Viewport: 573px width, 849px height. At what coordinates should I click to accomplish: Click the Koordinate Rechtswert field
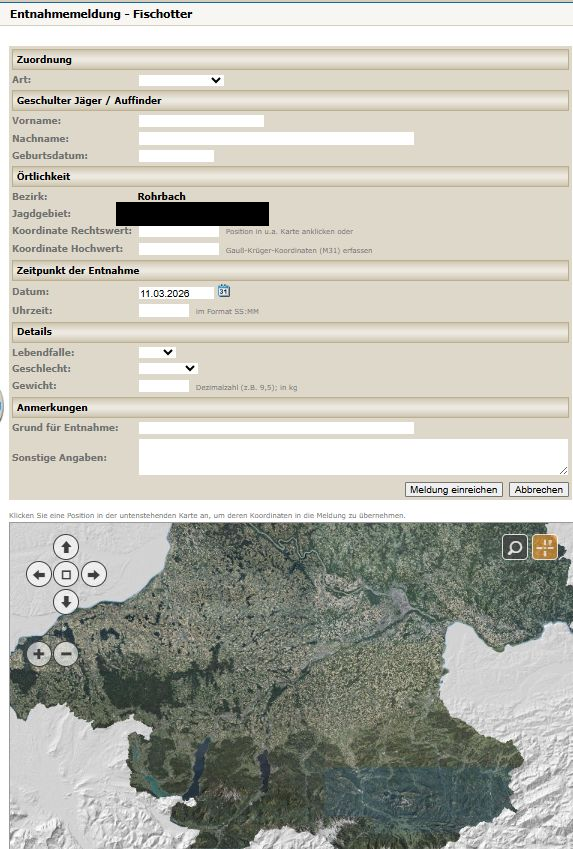pos(179,231)
